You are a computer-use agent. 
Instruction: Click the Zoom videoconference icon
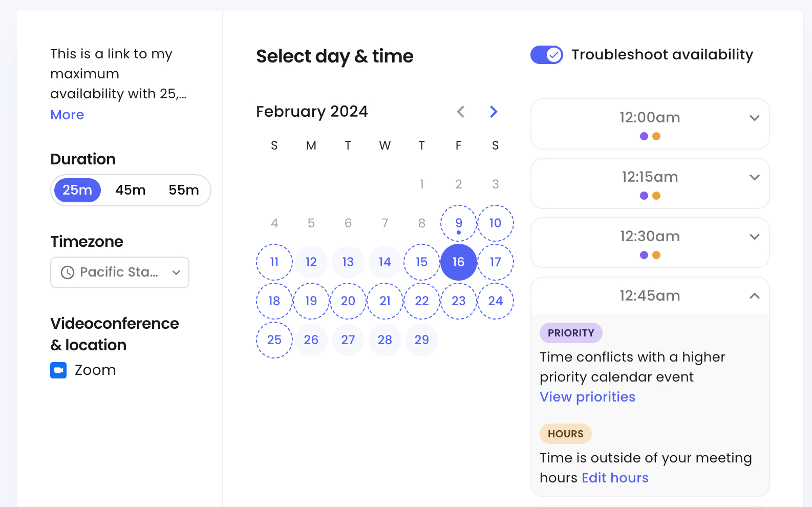point(58,370)
